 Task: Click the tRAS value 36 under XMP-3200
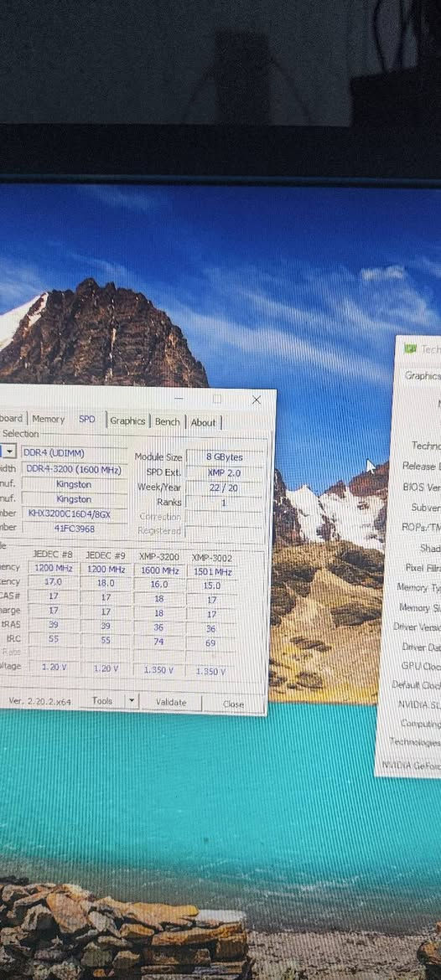(x=159, y=627)
